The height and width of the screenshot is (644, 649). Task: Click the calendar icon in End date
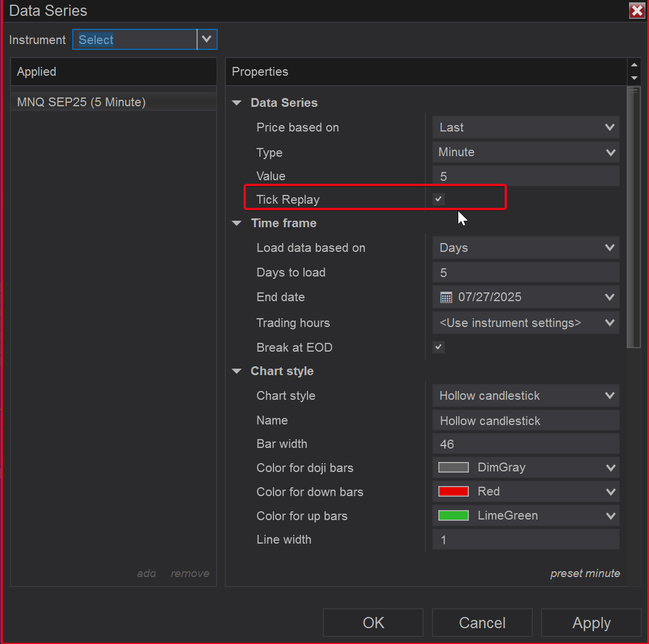coord(446,298)
